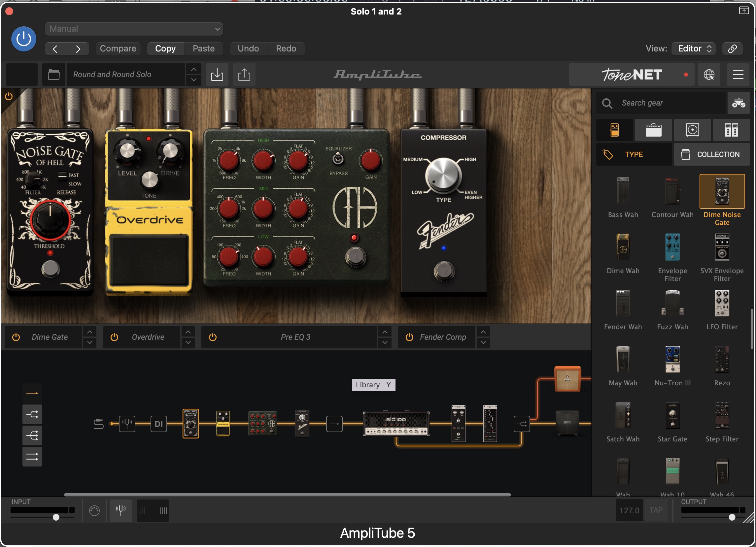Toggle Fender Comp slot power
The width and height of the screenshot is (756, 547).
tap(409, 337)
